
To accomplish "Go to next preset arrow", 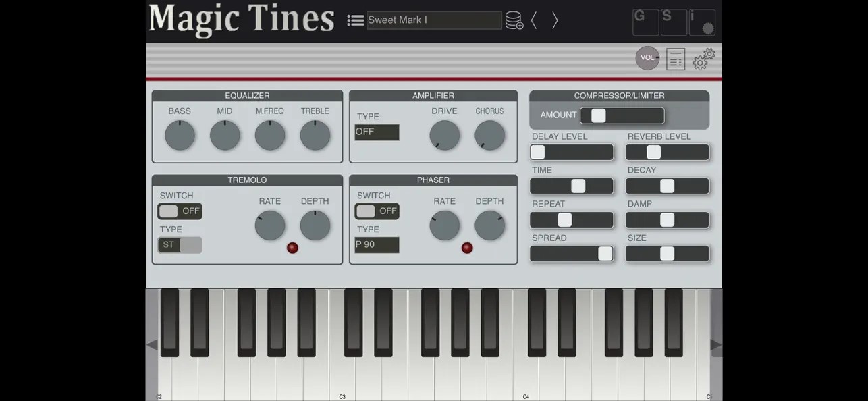I will (555, 20).
